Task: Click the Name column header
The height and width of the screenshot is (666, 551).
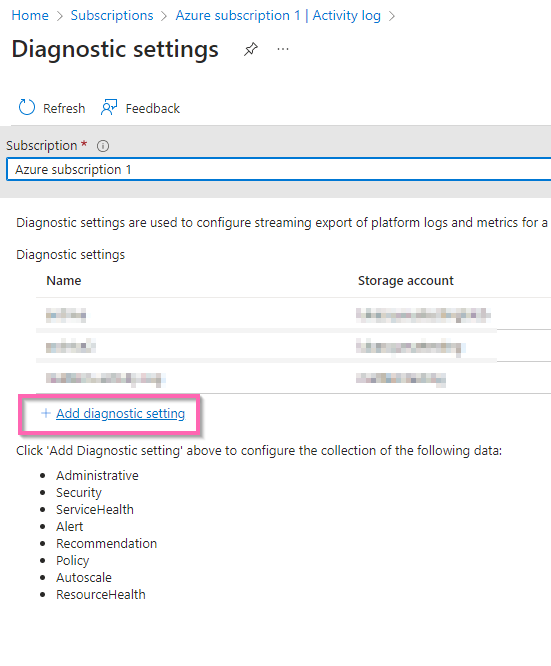Action: coord(64,281)
